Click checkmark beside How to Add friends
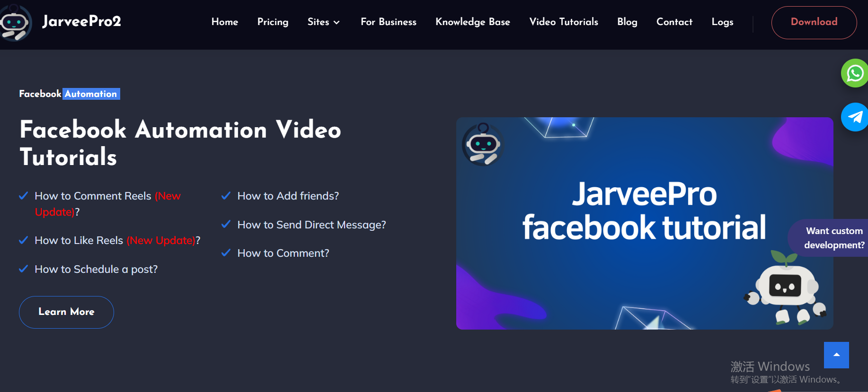This screenshot has width=868, height=392. click(x=226, y=196)
